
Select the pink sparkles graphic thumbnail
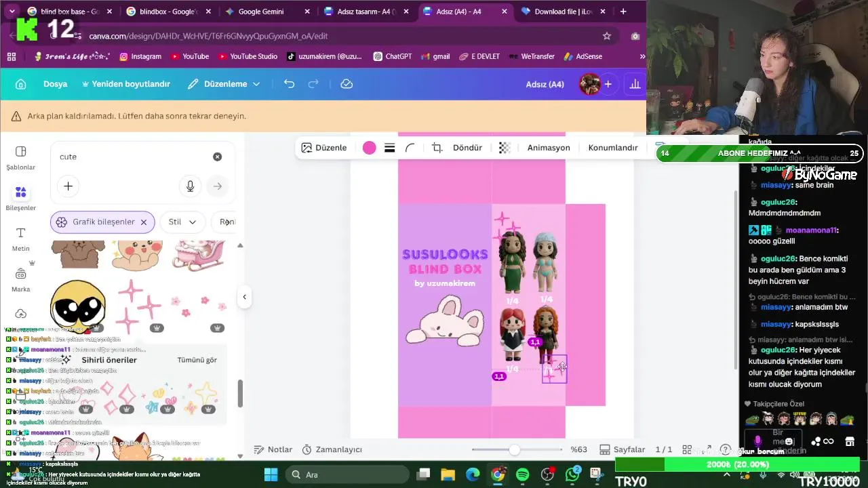(138, 306)
